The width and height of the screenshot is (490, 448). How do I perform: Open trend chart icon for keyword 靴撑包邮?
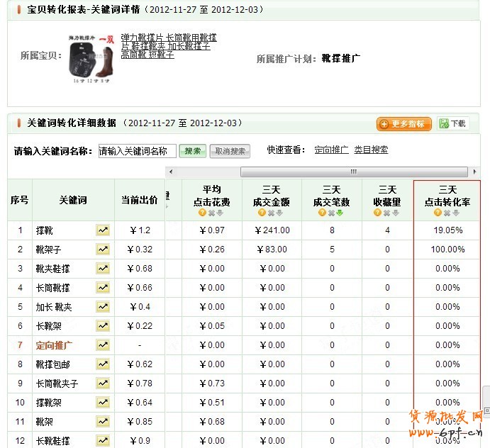coord(104,364)
